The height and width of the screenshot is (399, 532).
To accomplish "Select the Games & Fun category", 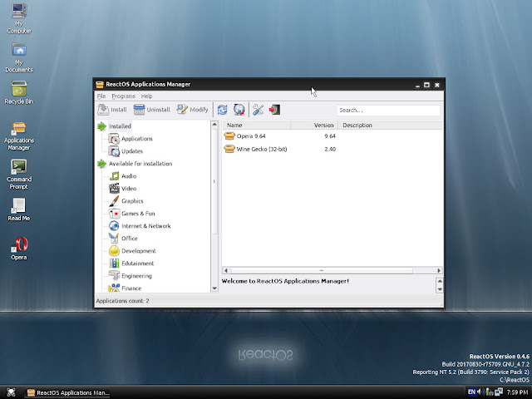I will tap(138, 214).
